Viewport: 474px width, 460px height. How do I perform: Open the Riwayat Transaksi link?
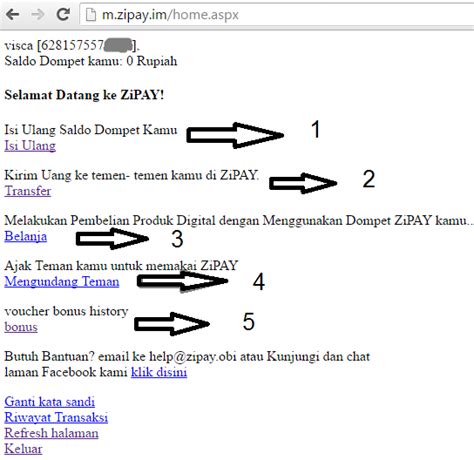point(56,417)
